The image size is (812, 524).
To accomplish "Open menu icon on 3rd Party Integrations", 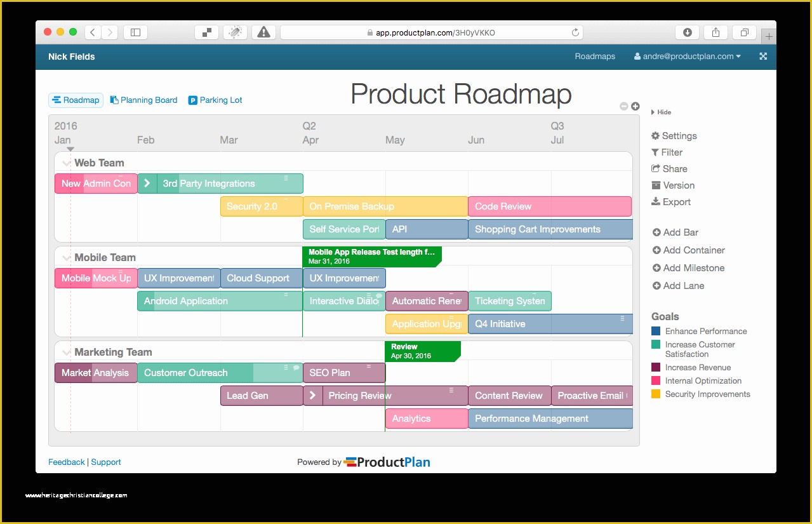I will [286, 178].
